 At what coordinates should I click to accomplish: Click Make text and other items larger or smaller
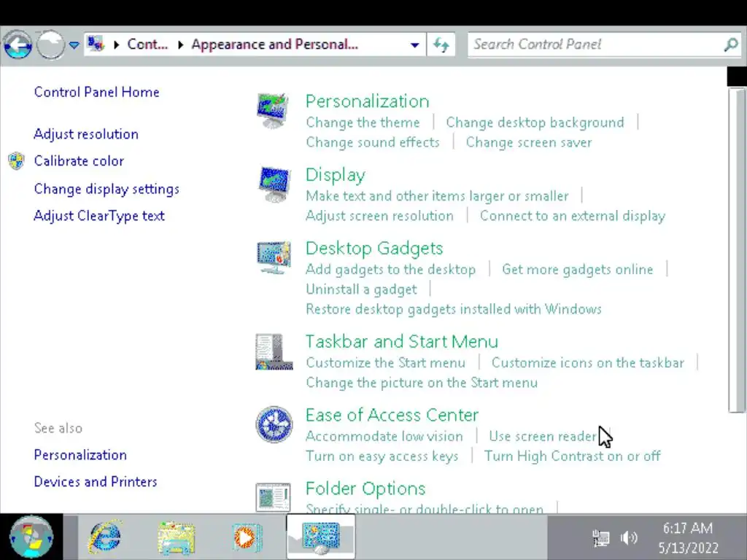[438, 195]
